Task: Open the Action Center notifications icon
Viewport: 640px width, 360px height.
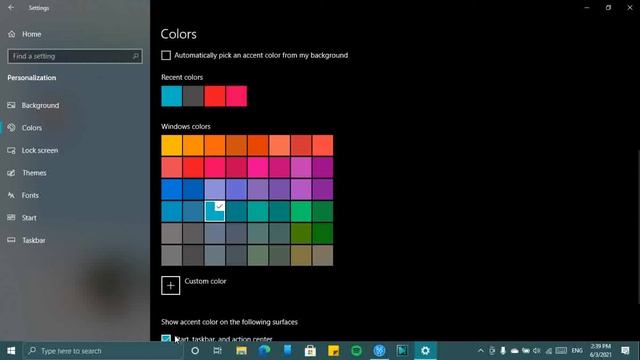Action: 625,351
